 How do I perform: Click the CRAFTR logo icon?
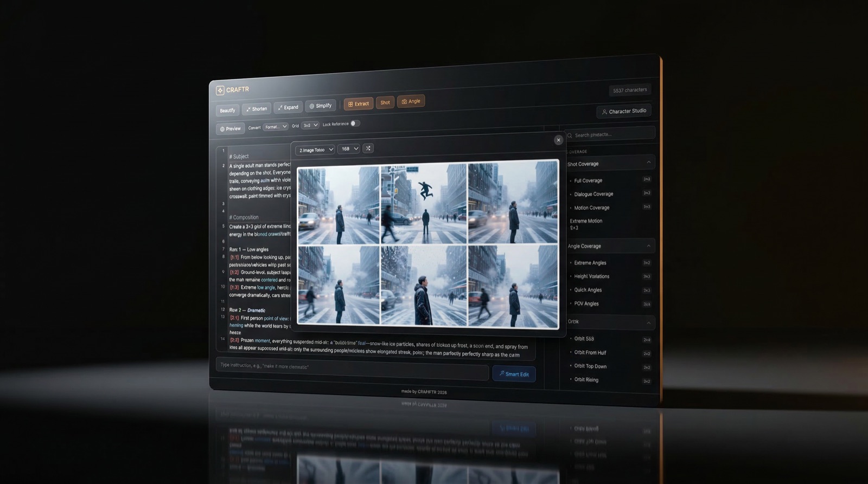coord(220,91)
